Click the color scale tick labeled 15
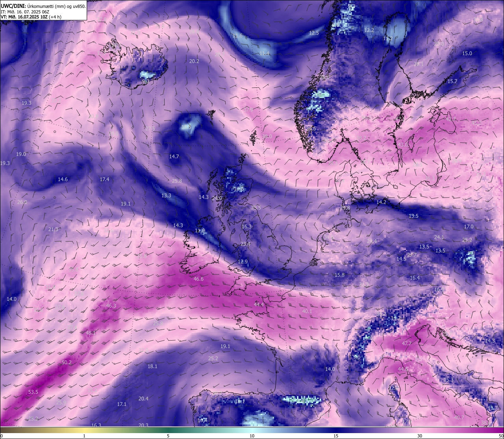The width and height of the screenshot is (504, 439). coord(336,435)
